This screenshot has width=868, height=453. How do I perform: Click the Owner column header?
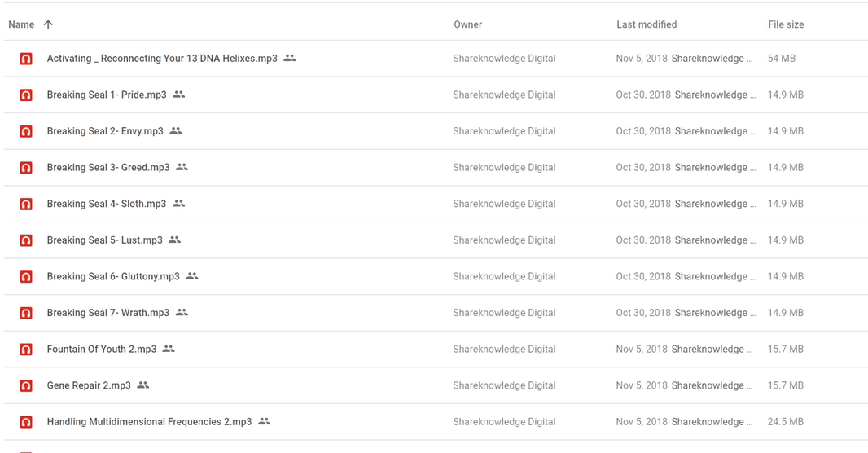(x=468, y=24)
